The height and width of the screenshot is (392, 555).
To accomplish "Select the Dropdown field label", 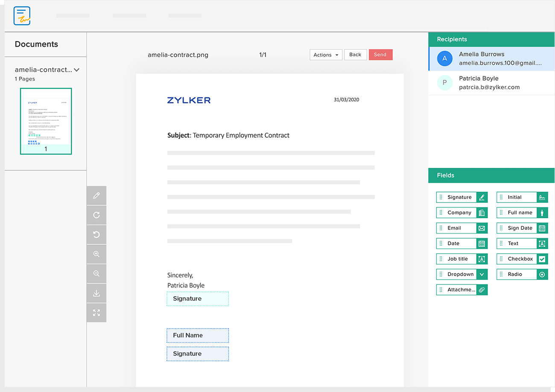I will [x=461, y=274].
